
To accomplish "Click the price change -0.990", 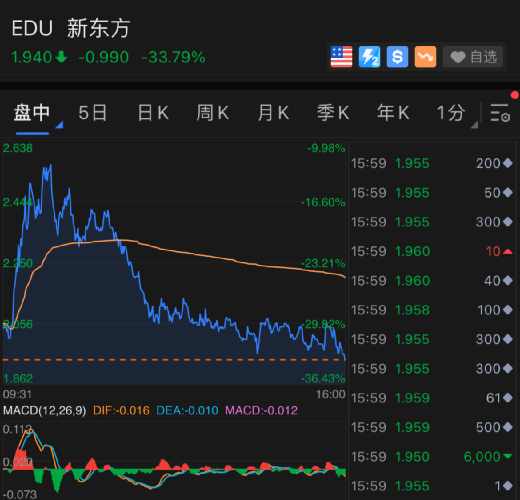I will tap(104, 57).
